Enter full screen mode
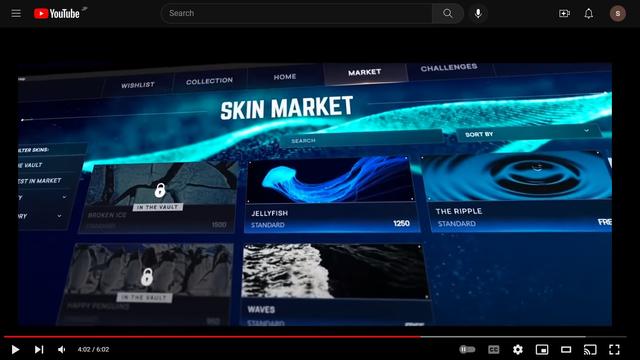This screenshot has width=640, height=360. tap(614, 349)
